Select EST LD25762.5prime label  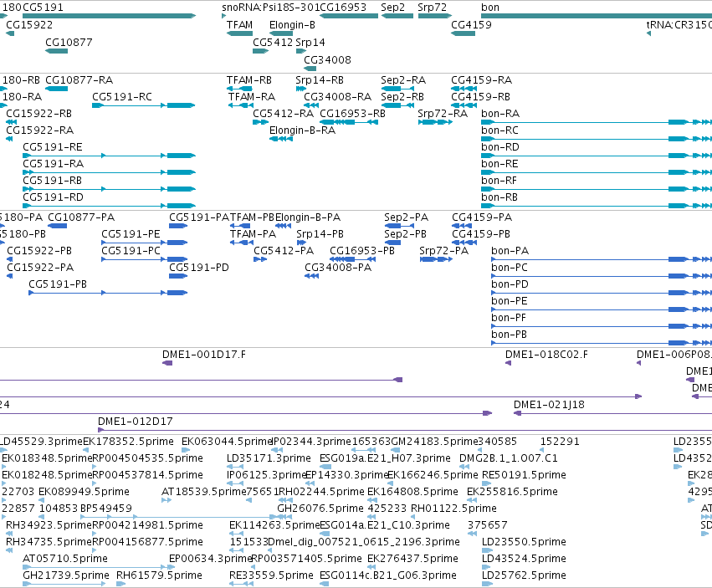[524, 575]
